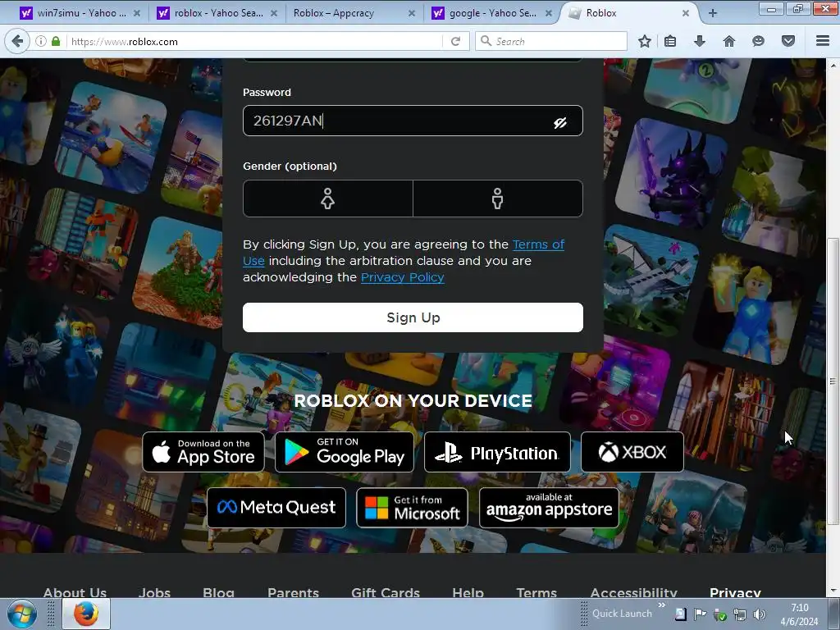Open the XBOX badge
840x630 pixels.
(x=632, y=452)
